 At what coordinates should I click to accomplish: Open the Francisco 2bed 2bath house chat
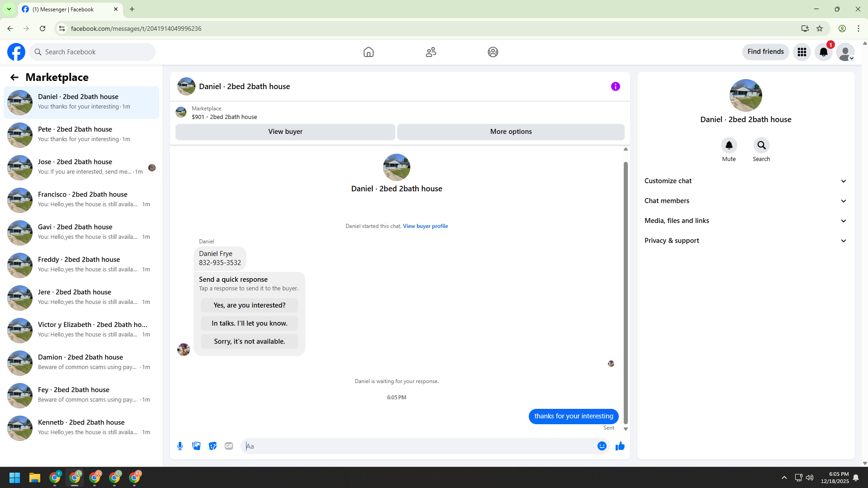coord(81,200)
